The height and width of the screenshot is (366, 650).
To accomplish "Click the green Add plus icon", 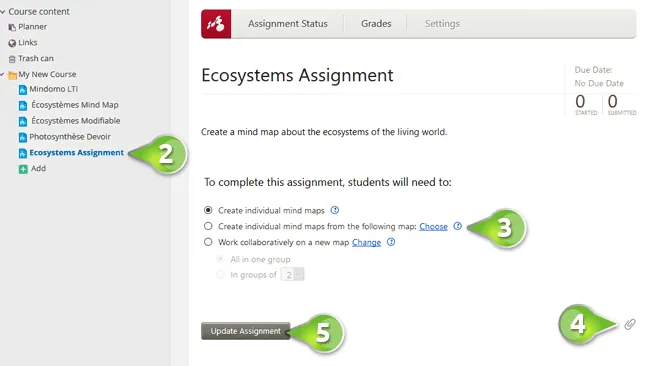I will [x=23, y=169].
